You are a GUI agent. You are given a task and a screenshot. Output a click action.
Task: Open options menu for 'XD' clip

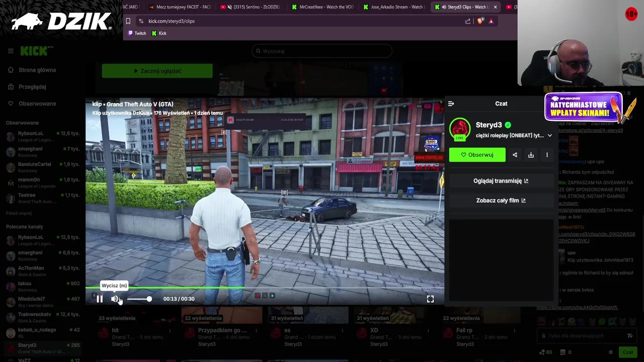pos(428,331)
